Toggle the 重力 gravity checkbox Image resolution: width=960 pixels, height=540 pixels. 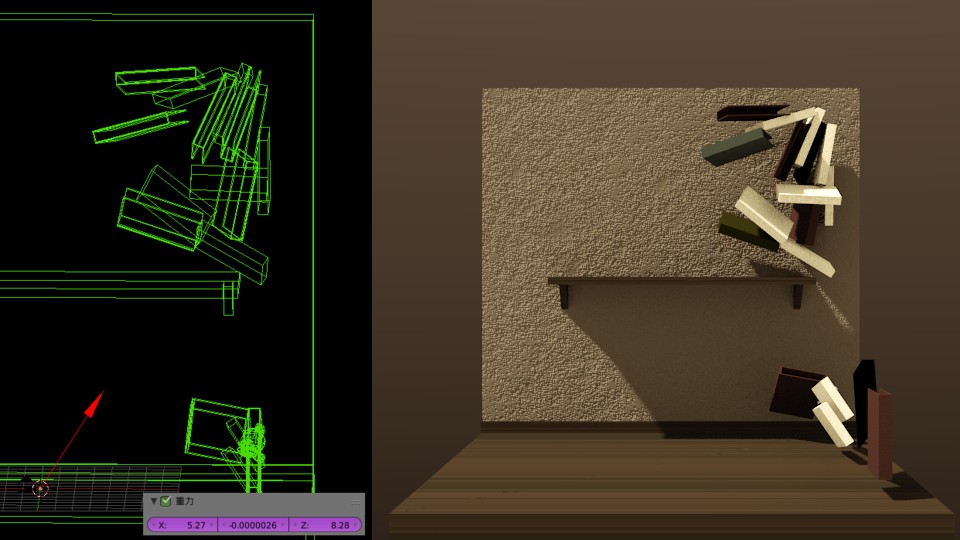coord(165,501)
